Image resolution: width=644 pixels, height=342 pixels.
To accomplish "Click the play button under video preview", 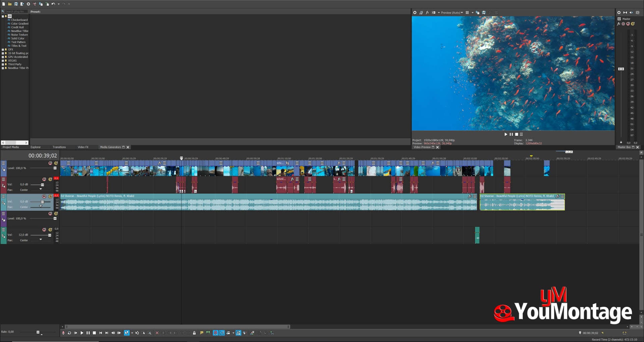I will tap(505, 134).
